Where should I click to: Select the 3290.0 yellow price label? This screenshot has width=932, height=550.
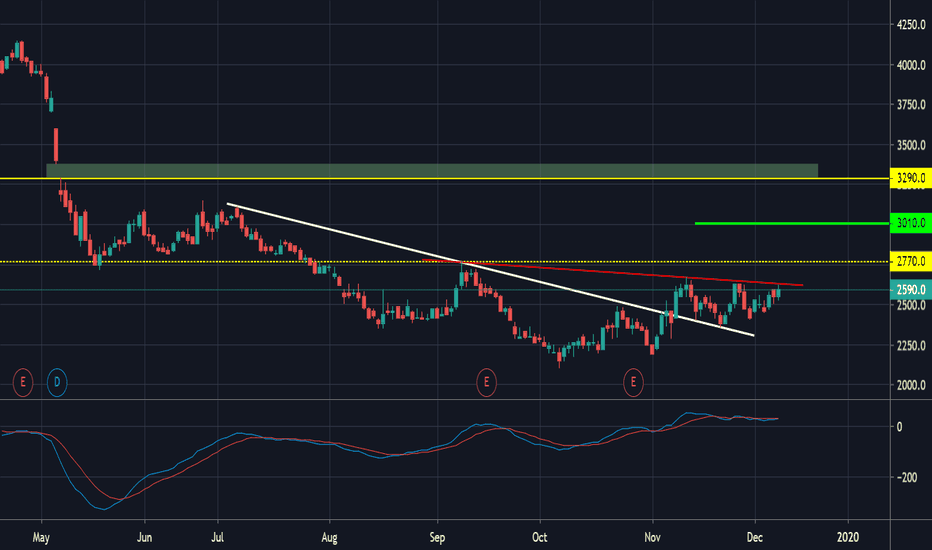pos(911,178)
